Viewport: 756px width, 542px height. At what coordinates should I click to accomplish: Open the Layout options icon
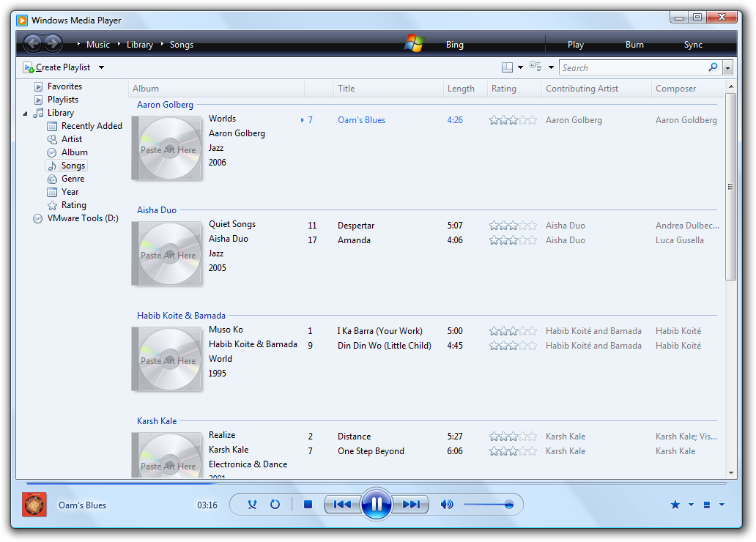507,67
